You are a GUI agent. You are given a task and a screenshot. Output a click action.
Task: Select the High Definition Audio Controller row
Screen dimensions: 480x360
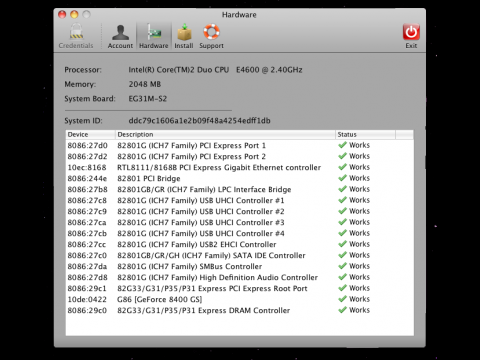coord(240,277)
